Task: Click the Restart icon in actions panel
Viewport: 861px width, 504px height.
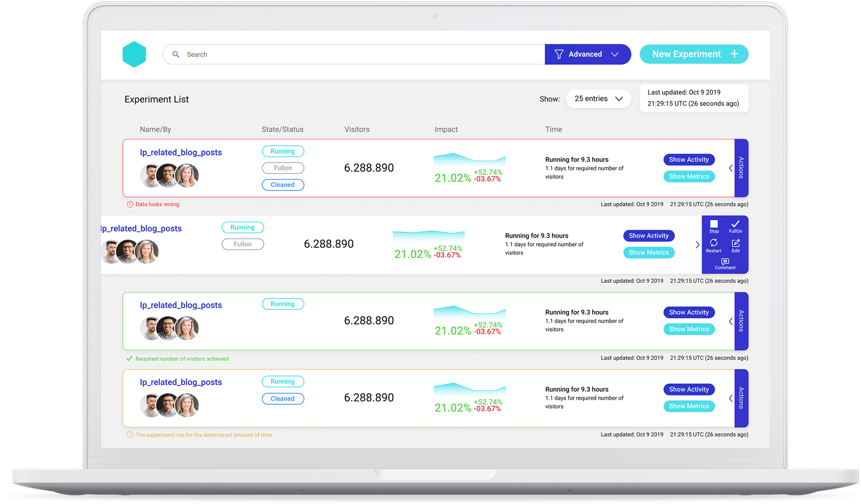Action: 713,243
